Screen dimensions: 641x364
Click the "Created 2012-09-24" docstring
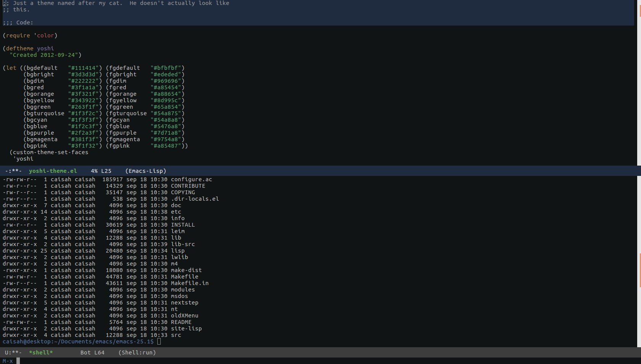(x=44, y=55)
